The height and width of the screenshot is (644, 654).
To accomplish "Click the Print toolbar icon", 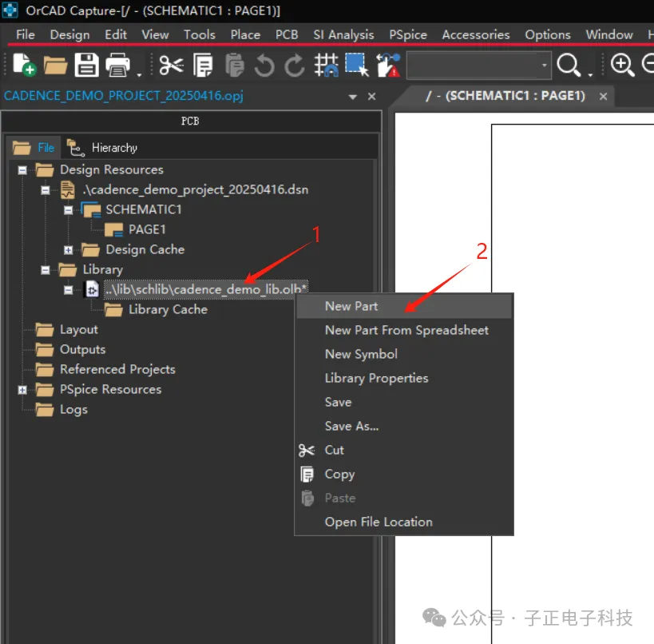I will point(117,65).
